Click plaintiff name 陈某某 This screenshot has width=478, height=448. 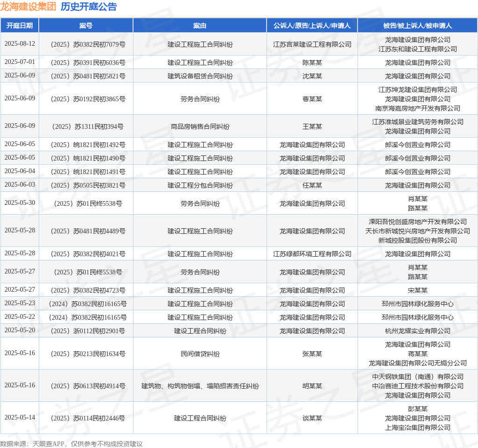coord(312,63)
